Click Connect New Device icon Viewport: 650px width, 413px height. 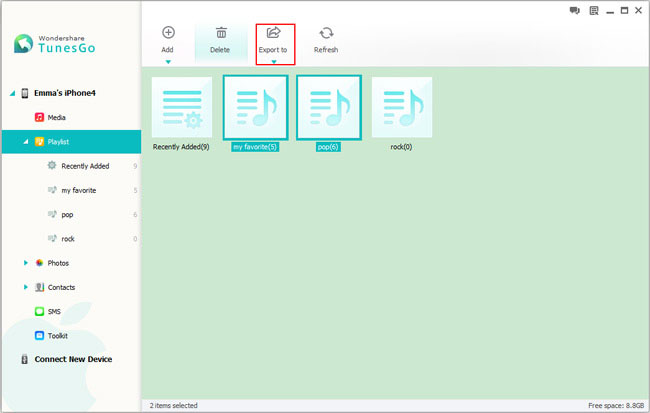pos(24,359)
